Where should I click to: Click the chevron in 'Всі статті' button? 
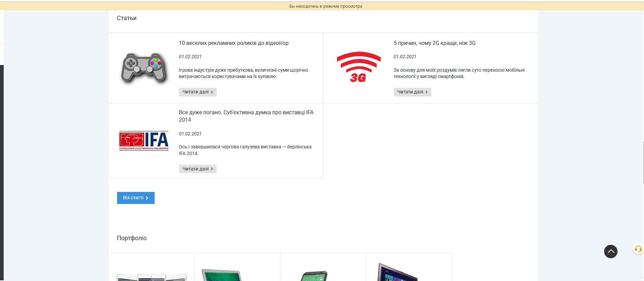pos(147,198)
